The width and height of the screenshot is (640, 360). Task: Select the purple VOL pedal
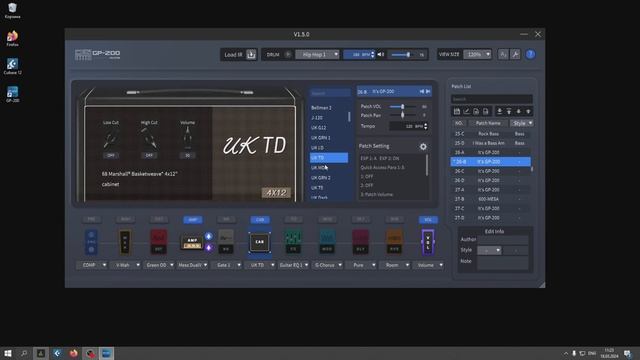428,242
